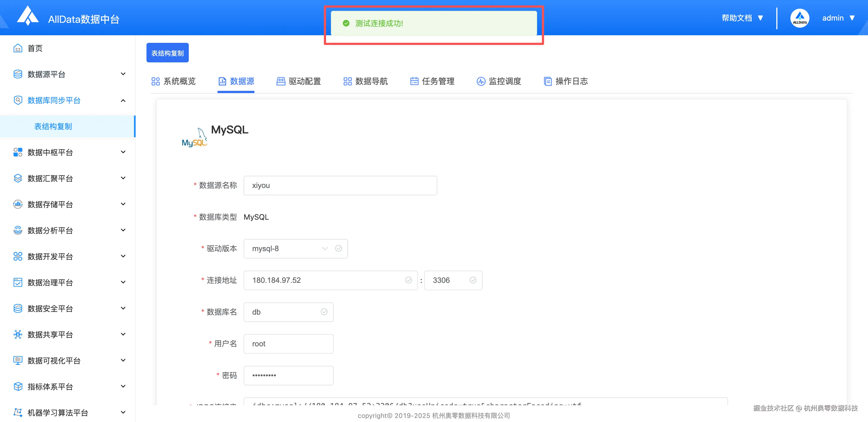The image size is (868, 422).
Task: Click the 数据中枢平台 sidebar icon
Action: click(x=18, y=152)
